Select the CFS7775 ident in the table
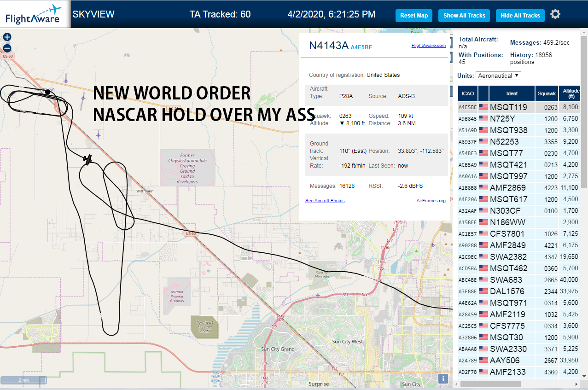The width and height of the screenshot is (588, 390). coord(508,326)
